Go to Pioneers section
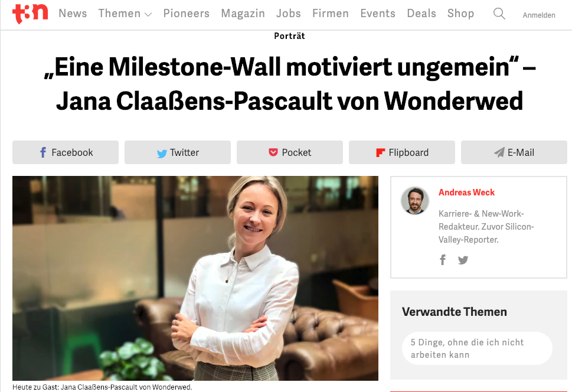This screenshot has width=572, height=392. (x=186, y=14)
